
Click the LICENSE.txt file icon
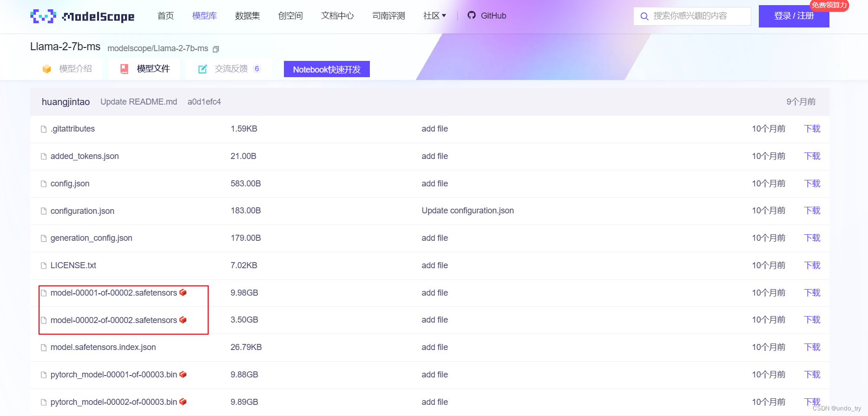click(x=44, y=266)
